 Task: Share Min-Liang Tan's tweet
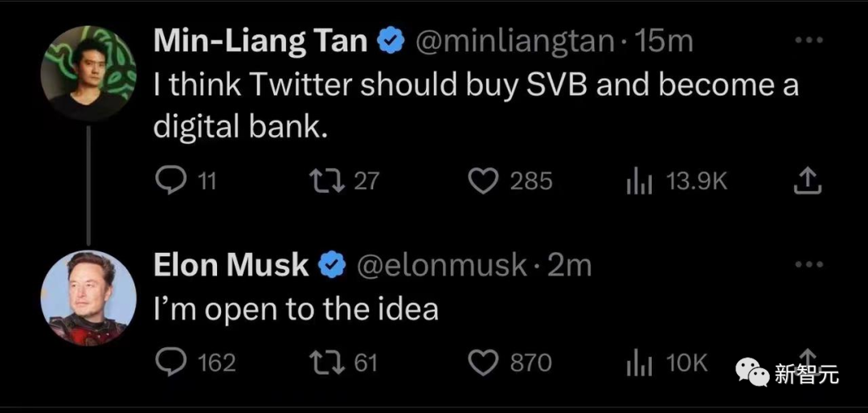click(808, 182)
